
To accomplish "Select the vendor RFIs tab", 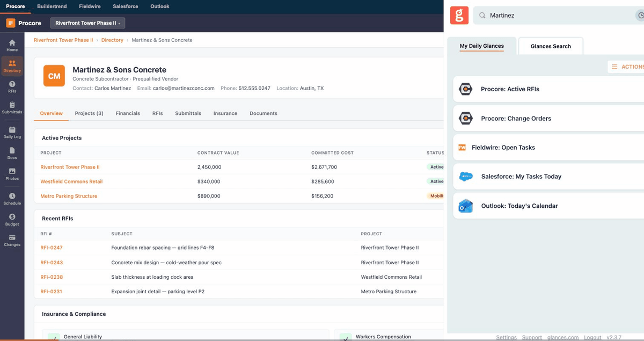I will tap(158, 113).
